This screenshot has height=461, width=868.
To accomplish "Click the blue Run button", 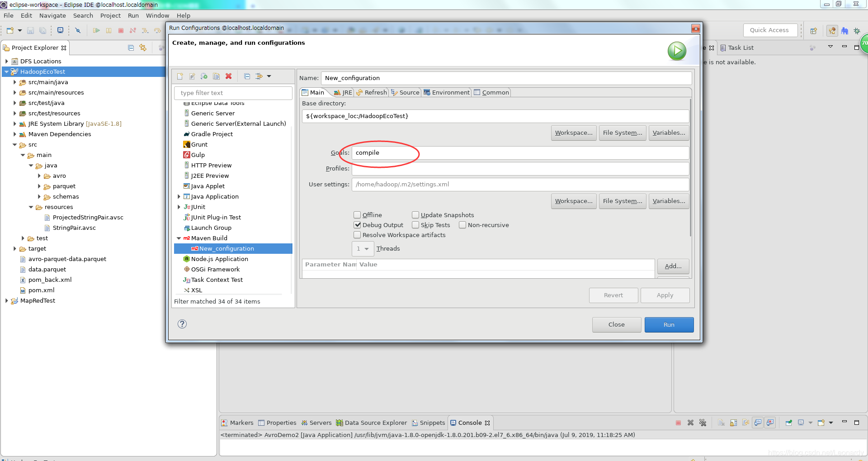I will 669,325.
